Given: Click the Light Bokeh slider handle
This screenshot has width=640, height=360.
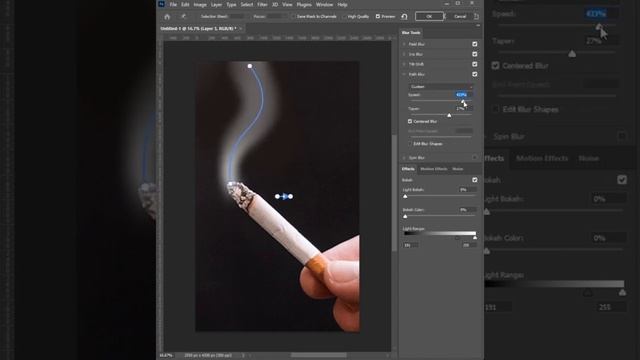Looking at the screenshot, I should point(405,196).
